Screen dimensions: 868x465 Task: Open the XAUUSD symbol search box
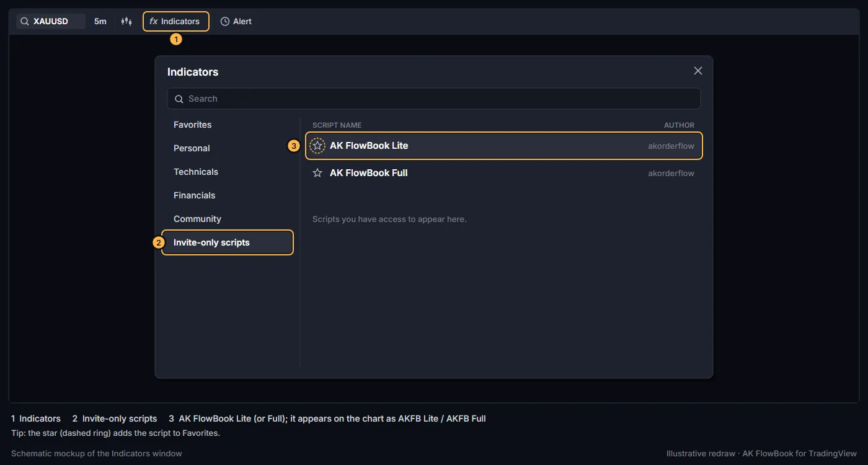(51, 21)
